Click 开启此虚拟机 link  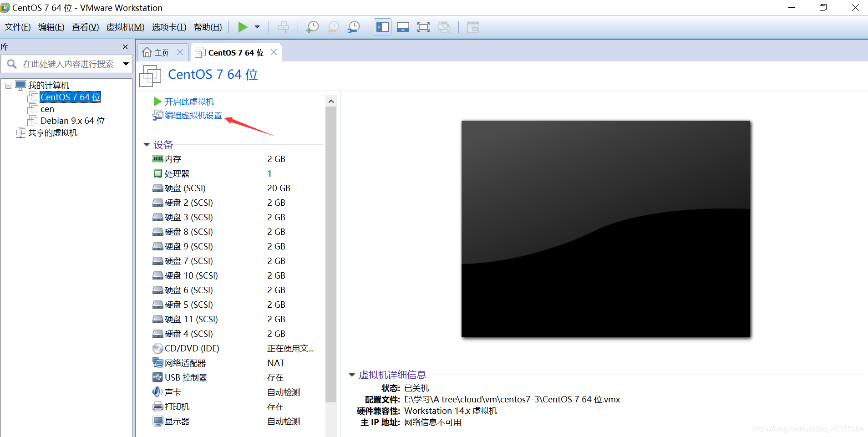pos(189,102)
